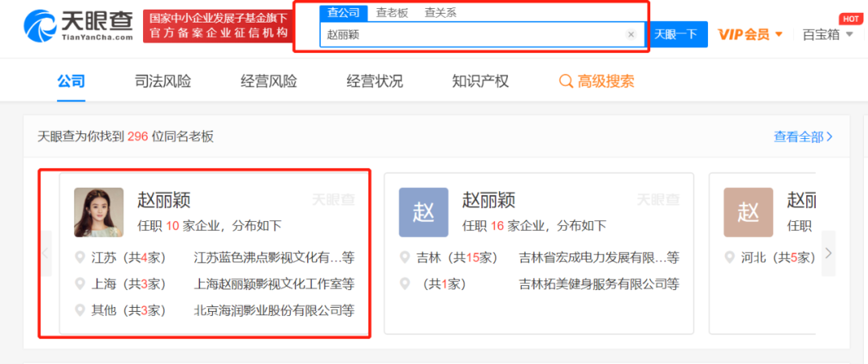Click 上海赵丽颖影视文化工作室等 company
Image resolution: width=868 pixels, height=364 pixels.
point(274,284)
